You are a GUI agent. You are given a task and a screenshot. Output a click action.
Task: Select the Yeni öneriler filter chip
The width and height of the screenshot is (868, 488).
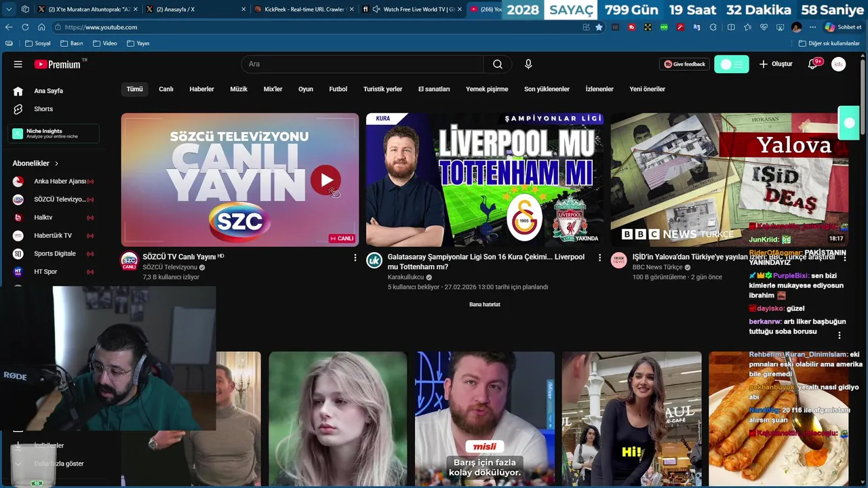point(647,89)
